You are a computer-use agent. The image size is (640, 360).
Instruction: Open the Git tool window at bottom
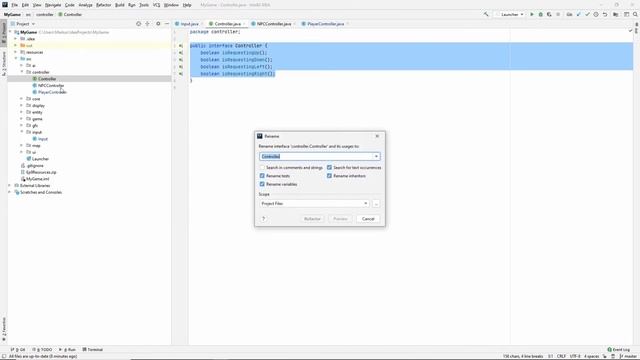coord(18,350)
